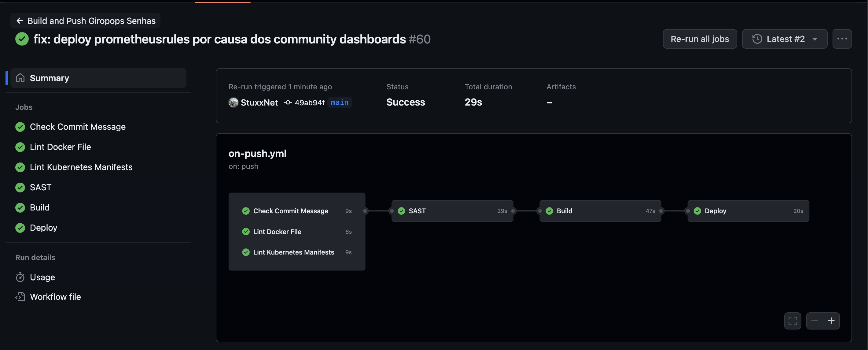Click the commit hash 49ab94f
This screenshot has width=868, height=350.
309,102
